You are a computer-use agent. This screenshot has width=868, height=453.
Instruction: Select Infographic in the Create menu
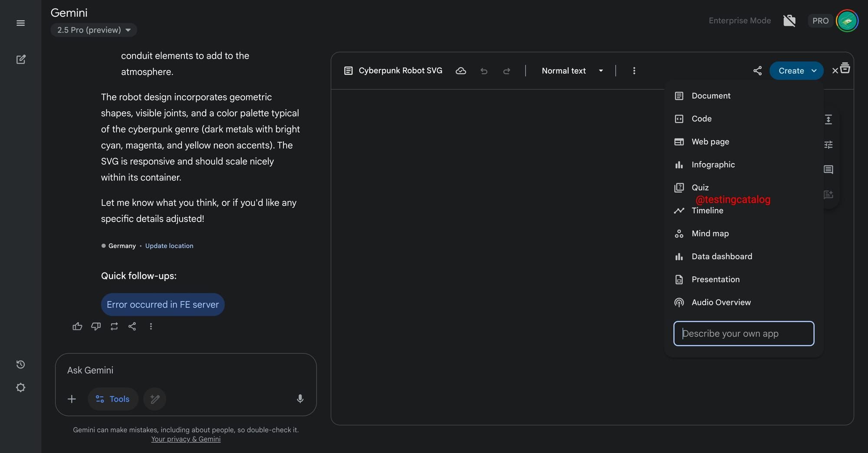coord(744,165)
